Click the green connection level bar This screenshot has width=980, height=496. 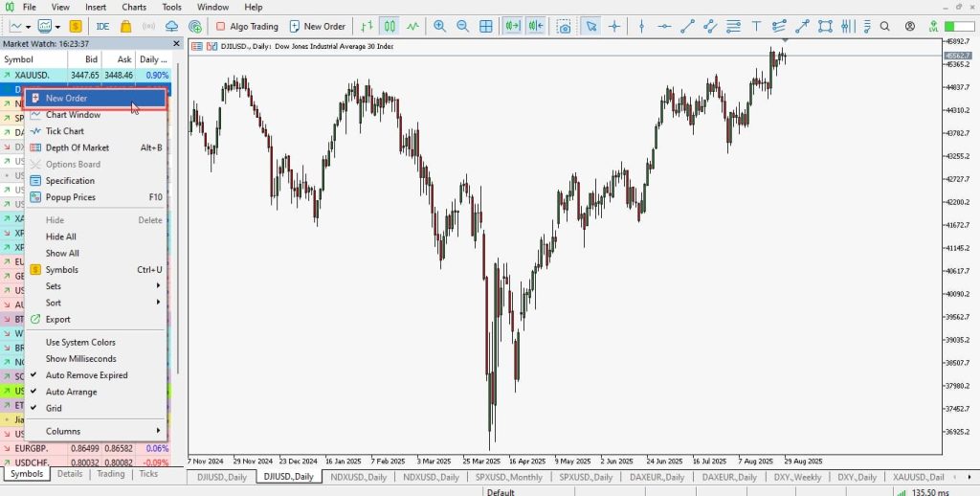[959, 26]
